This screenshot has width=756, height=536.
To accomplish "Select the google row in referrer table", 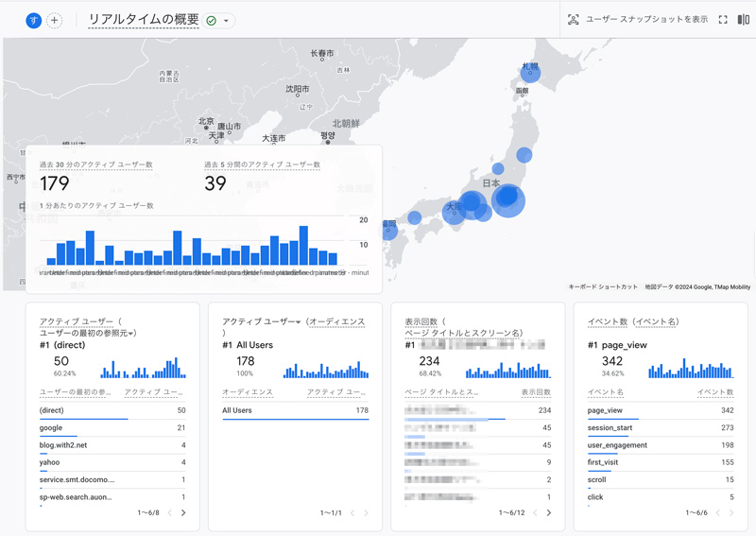I will click(112, 428).
